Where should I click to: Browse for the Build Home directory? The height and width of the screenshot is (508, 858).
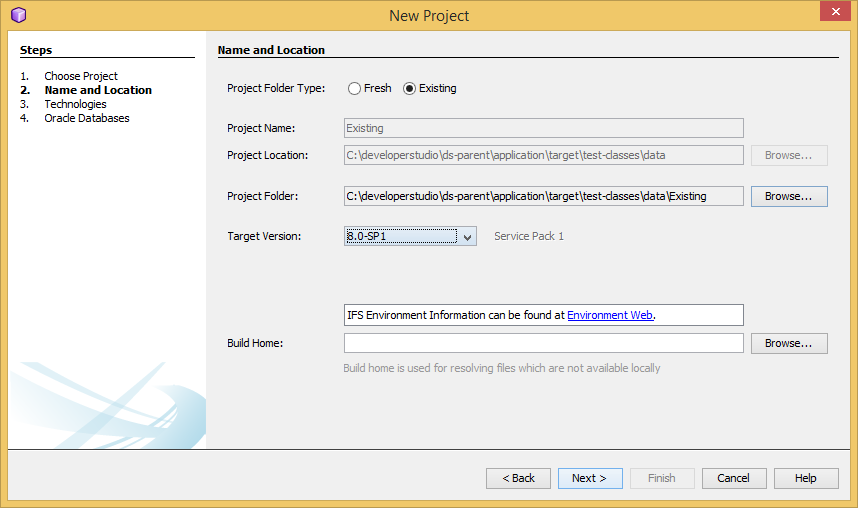(789, 343)
